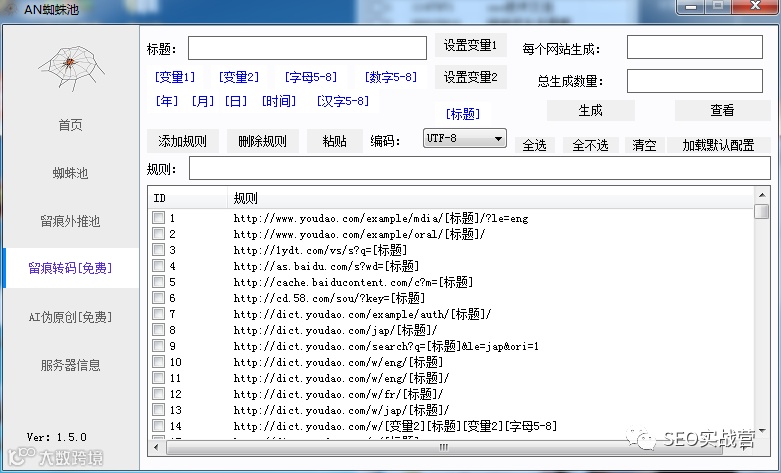Image resolution: width=781 pixels, height=473 pixels.
Task: Click the 加载默认配置 button
Action: 718,145
